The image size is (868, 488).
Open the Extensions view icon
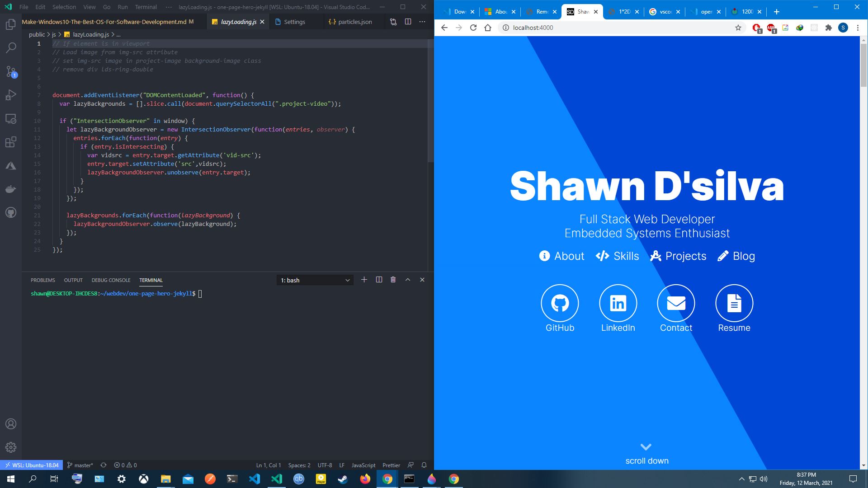(11, 142)
